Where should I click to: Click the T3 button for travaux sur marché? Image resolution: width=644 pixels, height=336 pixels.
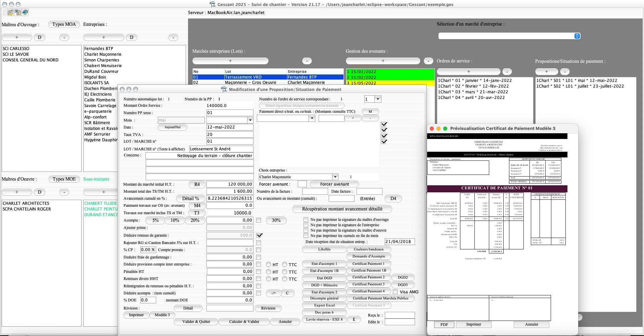pyautogui.click(x=197, y=213)
